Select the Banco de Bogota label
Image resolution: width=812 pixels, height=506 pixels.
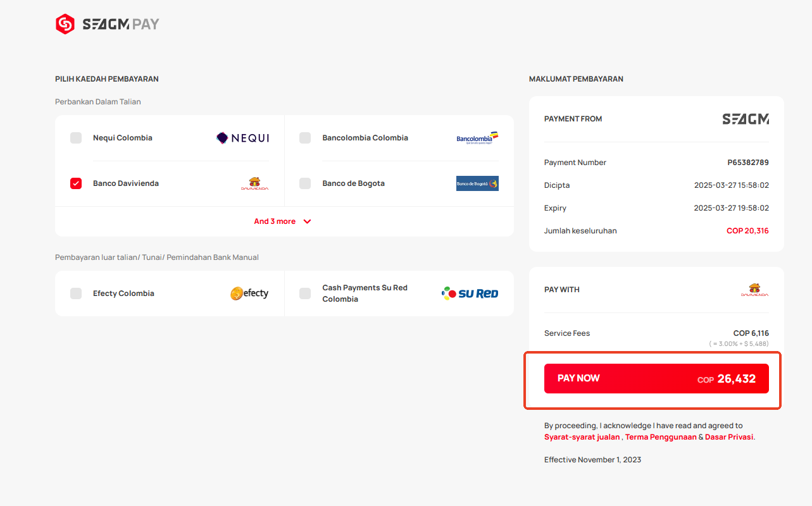(x=353, y=183)
